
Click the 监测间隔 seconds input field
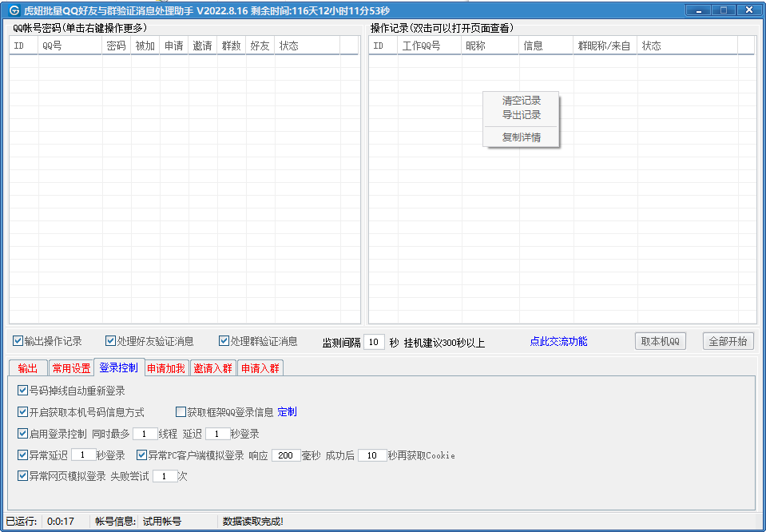tap(374, 342)
